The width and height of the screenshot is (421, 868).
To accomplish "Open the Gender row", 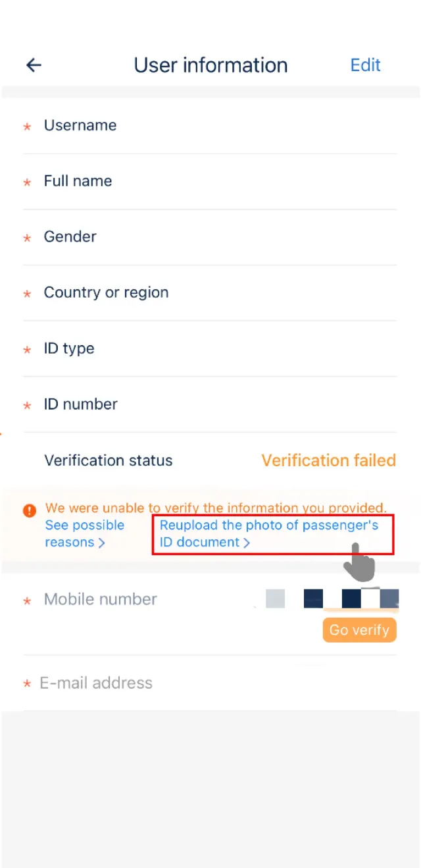I will (x=210, y=237).
